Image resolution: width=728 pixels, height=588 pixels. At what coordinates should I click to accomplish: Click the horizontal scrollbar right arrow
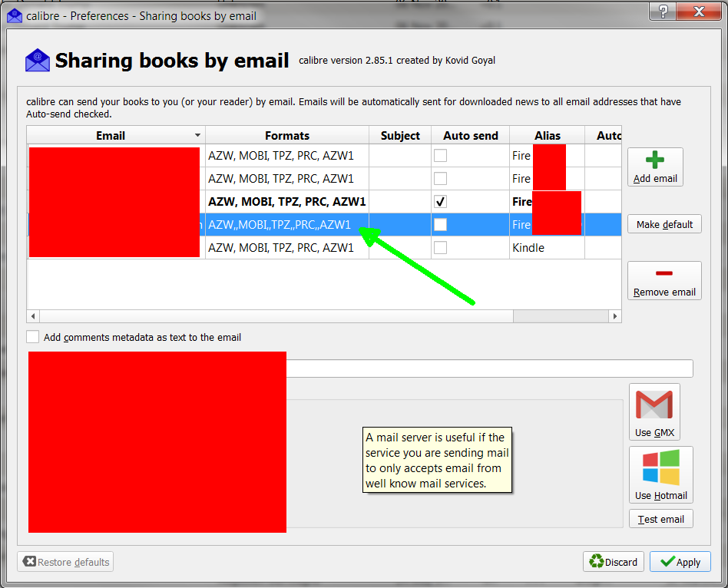click(x=614, y=316)
